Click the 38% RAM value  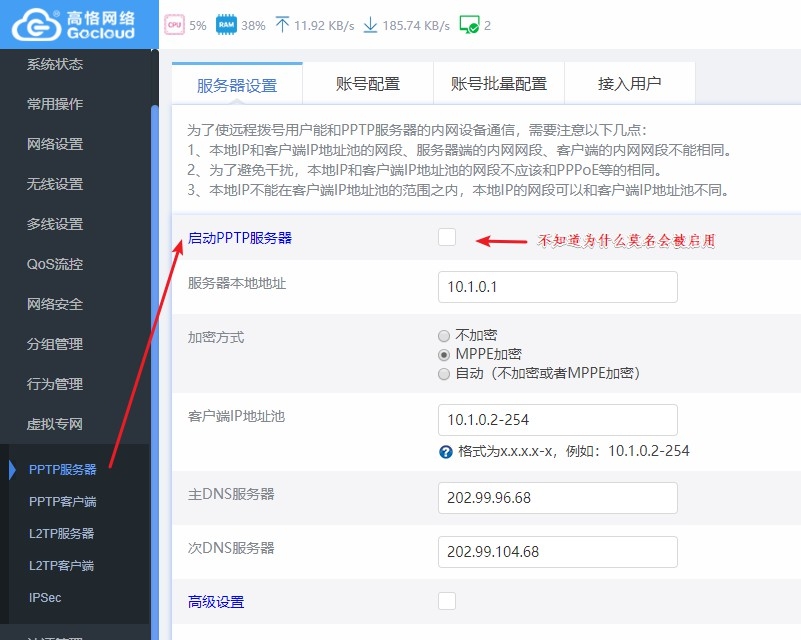tap(253, 26)
